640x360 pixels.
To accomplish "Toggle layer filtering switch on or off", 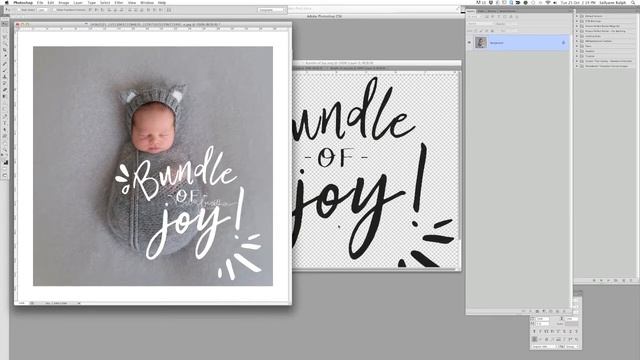I will pos(517,17).
